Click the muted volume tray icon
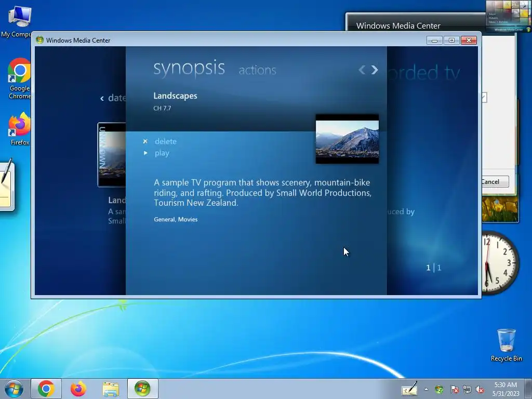 click(480, 390)
